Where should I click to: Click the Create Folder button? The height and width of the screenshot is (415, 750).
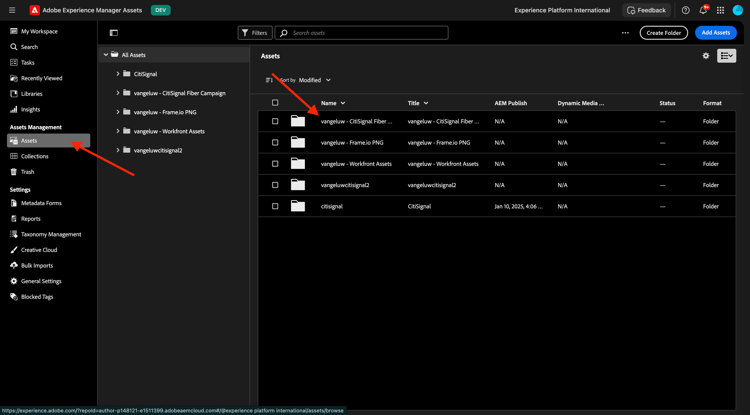(663, 33)
